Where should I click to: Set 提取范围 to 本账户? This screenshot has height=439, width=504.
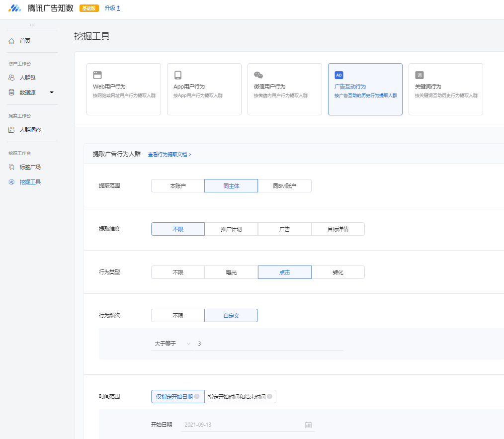pyautogui.click(x=178, y=185)
